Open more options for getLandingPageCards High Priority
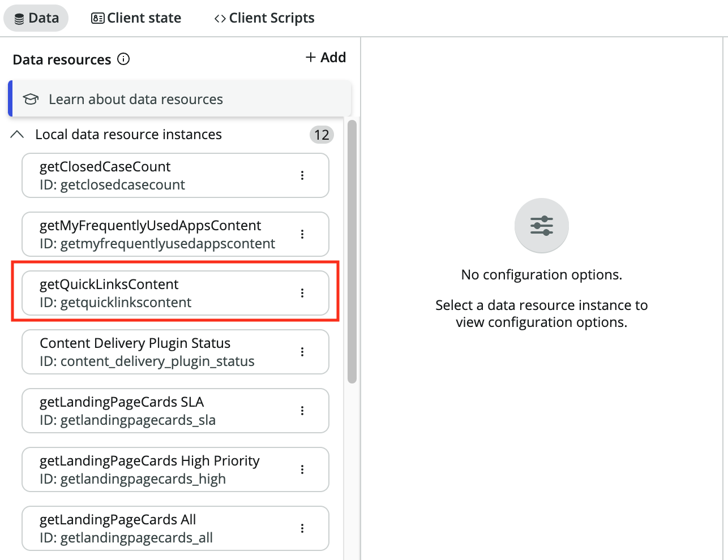This screenshot has width=728, height=560. [302, 469]
